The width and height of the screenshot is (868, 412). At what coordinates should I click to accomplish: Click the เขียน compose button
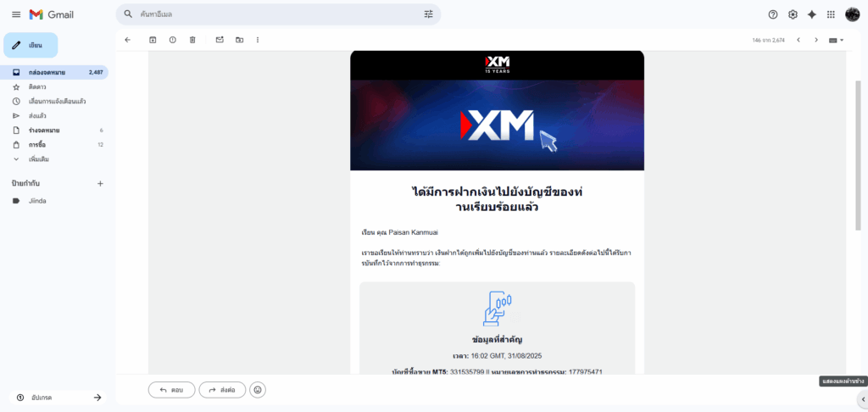pyautogui.click(x=31, y=46)
